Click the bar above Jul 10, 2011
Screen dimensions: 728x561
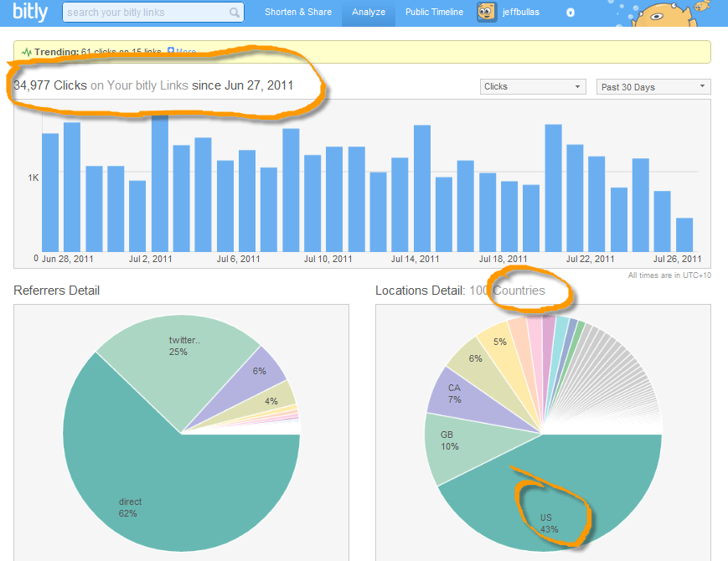pyautogui.click(x=312, y=203)
